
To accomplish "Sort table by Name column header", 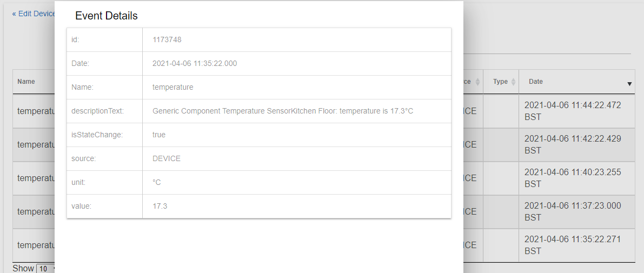I will click(26, 82).
